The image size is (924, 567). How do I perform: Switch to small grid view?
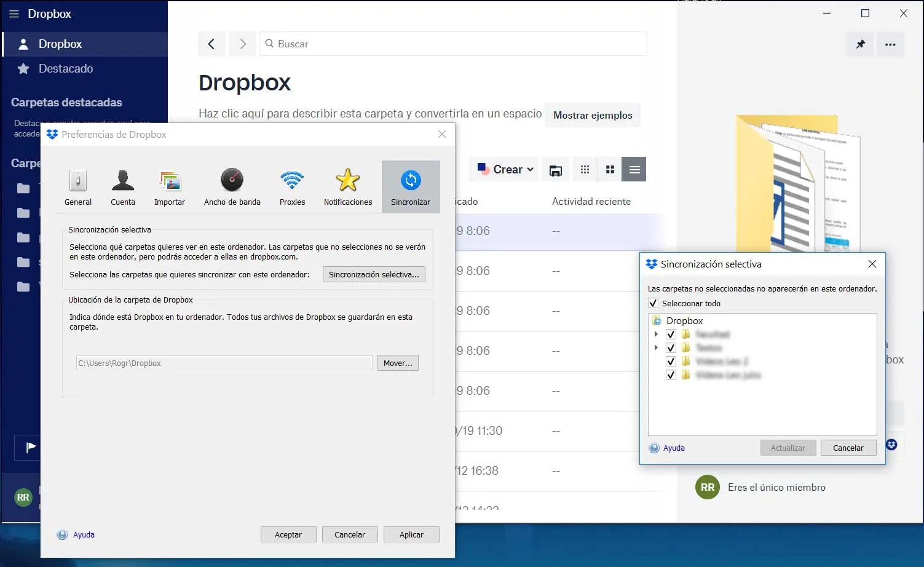(x=585, y=170)
